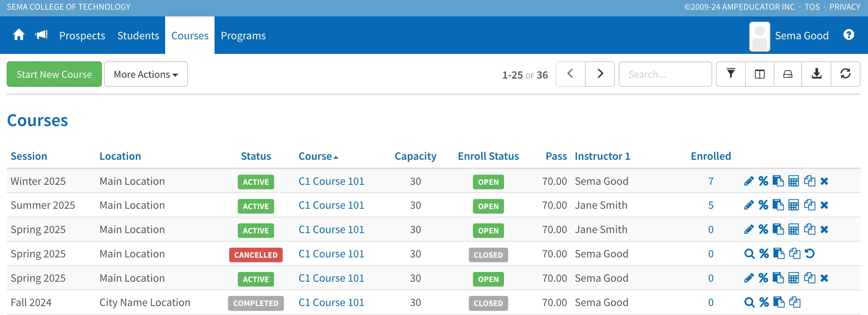
Task: Focus the Search field
Action: pos(665,74)
